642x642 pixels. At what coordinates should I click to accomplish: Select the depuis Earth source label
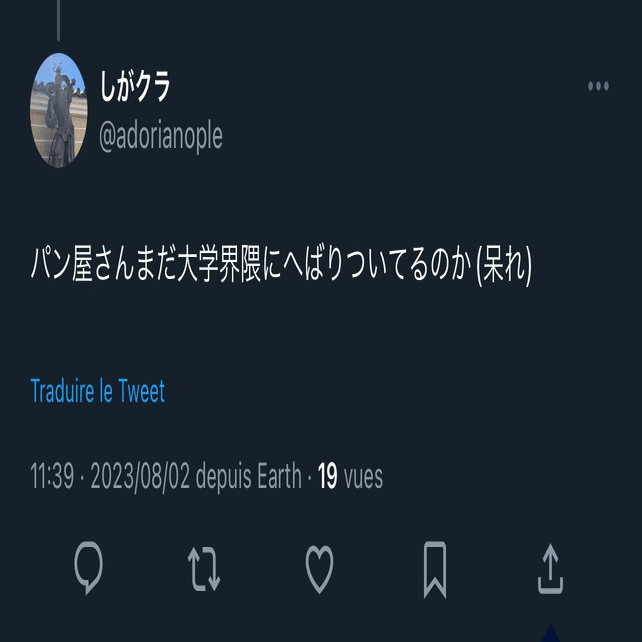(x=249, y=476)
